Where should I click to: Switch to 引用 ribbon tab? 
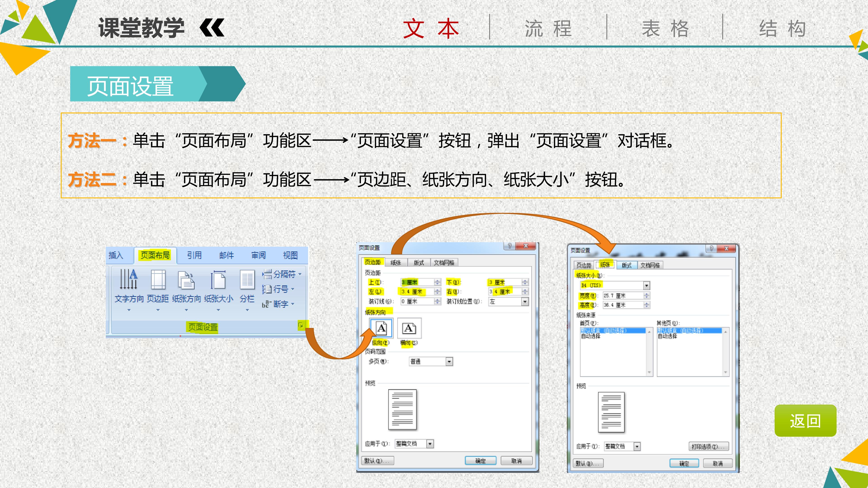pos(194,255)
